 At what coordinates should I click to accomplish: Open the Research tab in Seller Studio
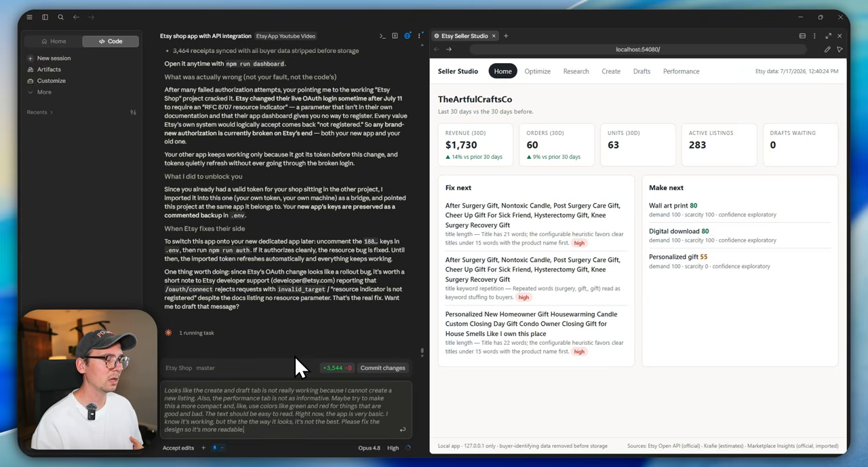(x=576, y=71)
